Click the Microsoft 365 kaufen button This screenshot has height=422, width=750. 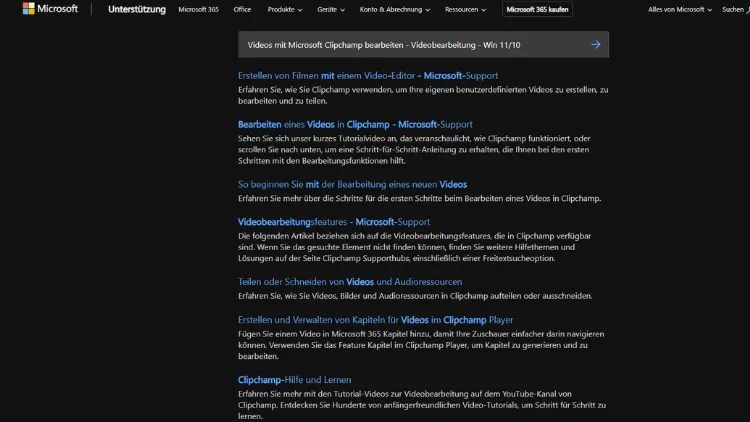[x=537, y=9]
